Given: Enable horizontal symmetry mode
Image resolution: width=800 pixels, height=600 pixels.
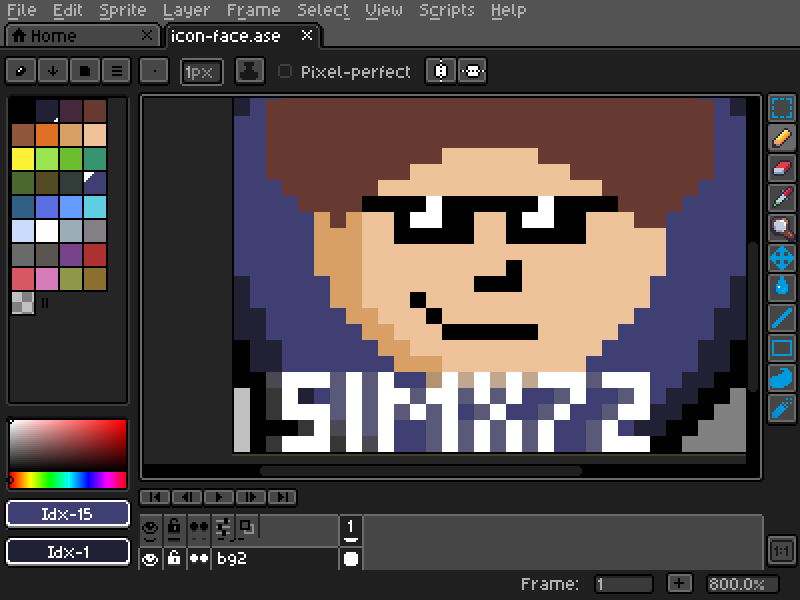Looking at the screenshot, I should tap(440, 71).
